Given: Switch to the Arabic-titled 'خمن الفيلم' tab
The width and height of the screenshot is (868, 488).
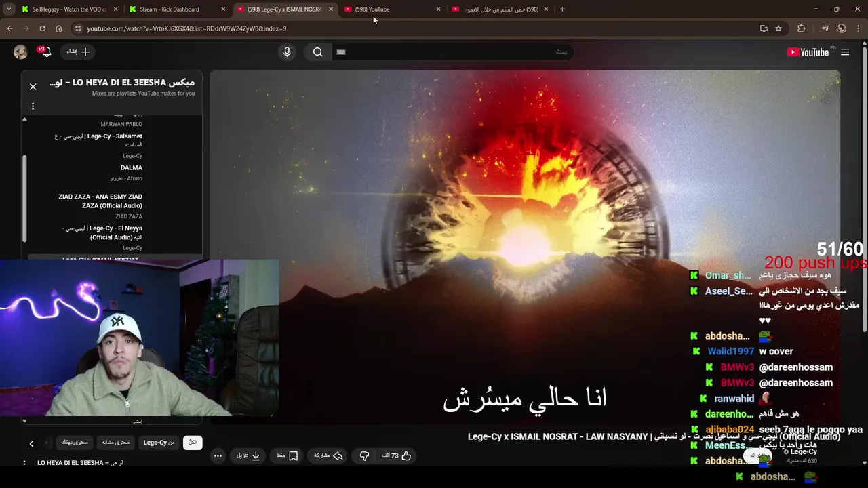Looking at the screenshot, I should point(501,9).
